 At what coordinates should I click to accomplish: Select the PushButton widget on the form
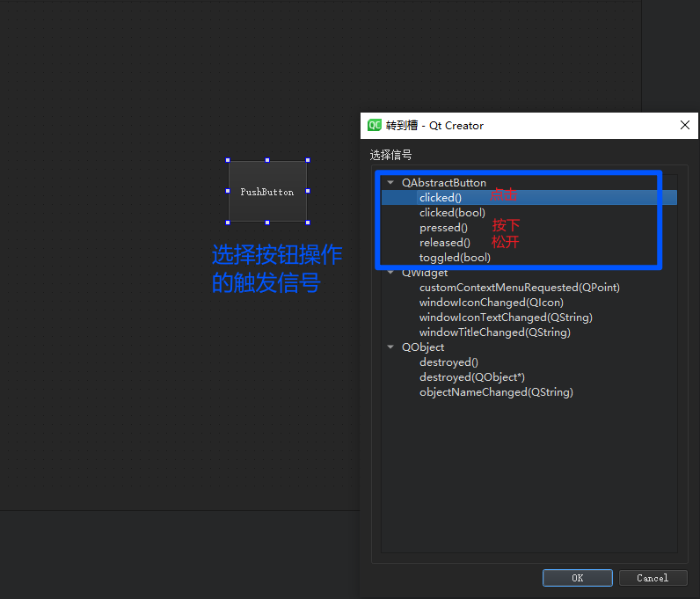point(267,191)
